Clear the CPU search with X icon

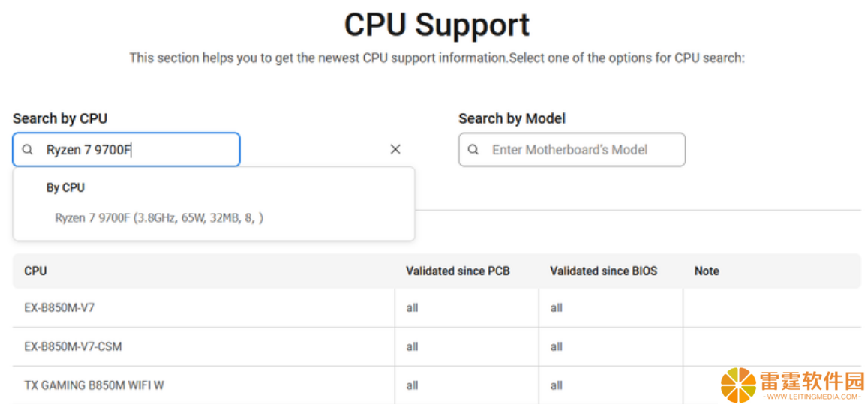click(395, 149)
